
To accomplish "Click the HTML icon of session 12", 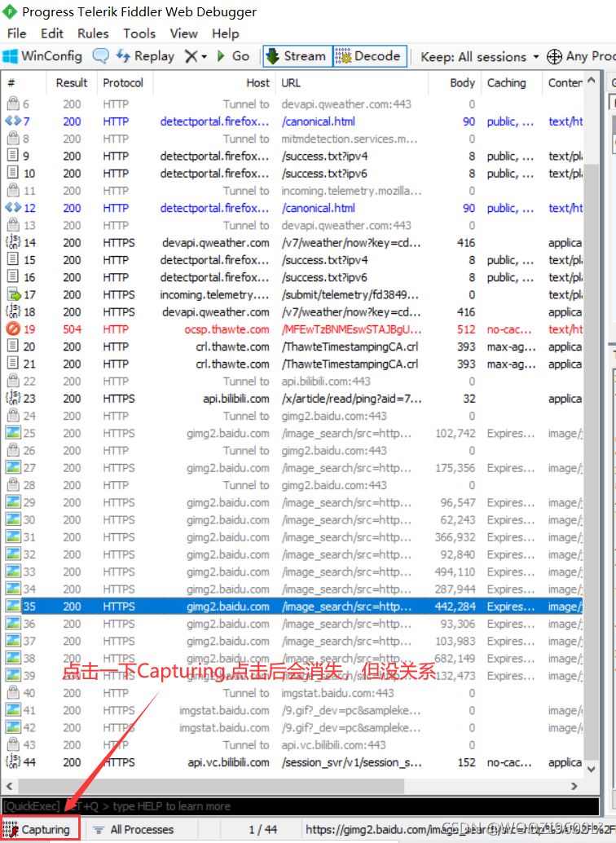I will 13,207.
